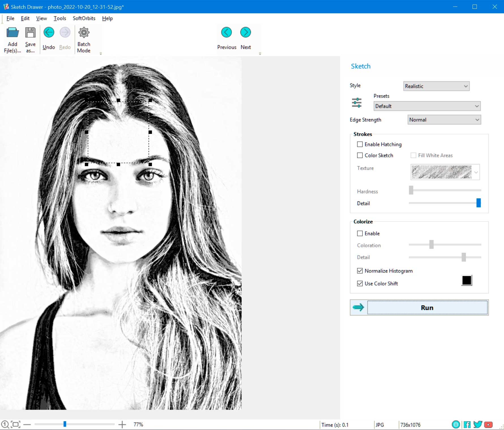
Task: Enable Hatching in the Strokes section
Action: (x=360, y=144)
